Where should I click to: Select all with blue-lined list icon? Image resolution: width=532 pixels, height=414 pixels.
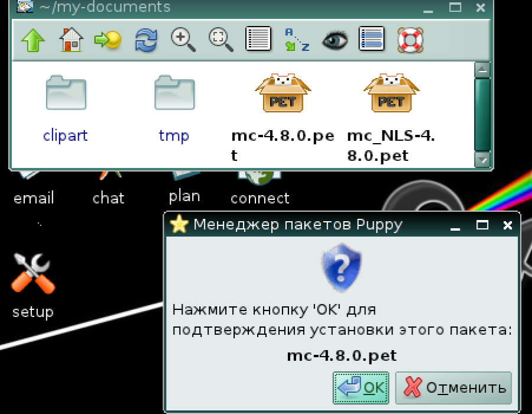click(x=372, y=39)
